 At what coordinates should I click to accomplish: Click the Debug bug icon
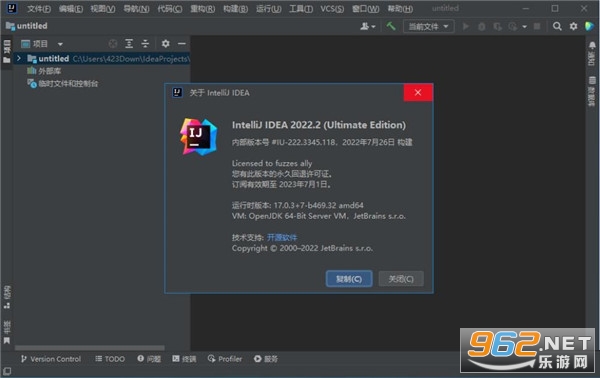point(482,26)
